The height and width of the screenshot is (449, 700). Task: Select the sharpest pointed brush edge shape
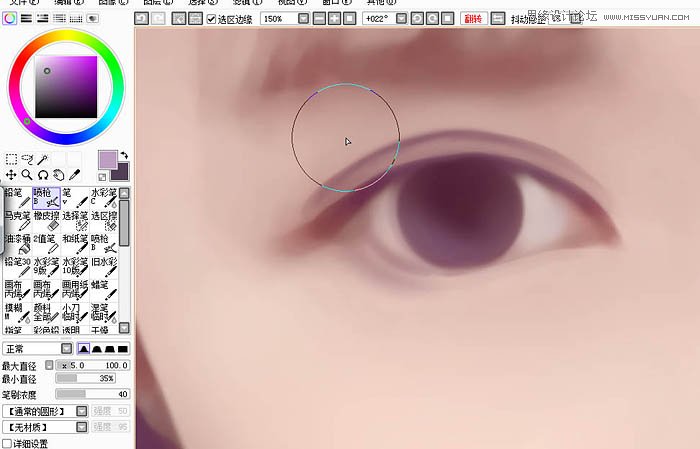tap(83, 349)
